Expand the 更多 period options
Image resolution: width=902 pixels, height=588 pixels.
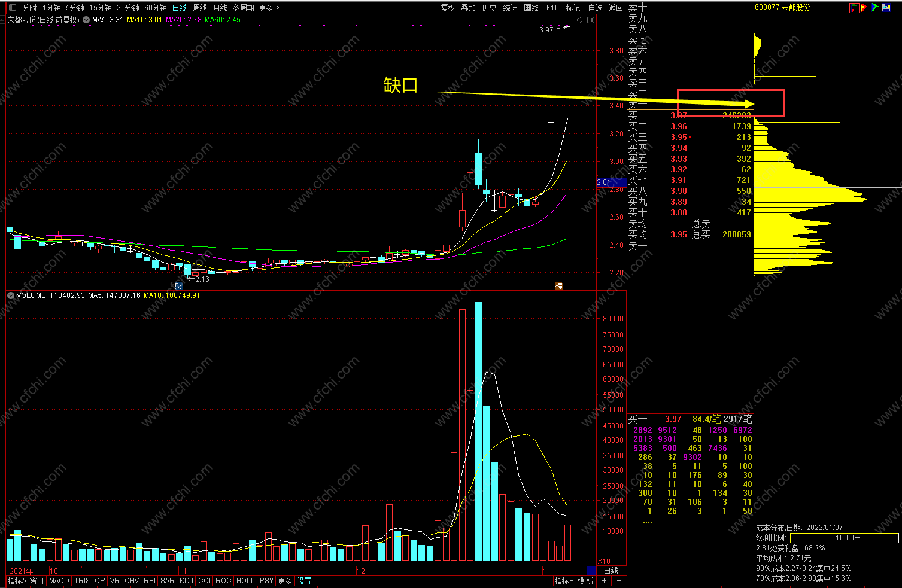[269, 8]
